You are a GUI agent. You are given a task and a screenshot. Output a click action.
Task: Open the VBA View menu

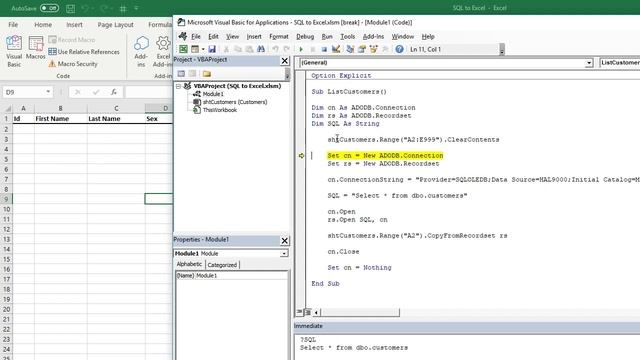(x=232, y=36)
